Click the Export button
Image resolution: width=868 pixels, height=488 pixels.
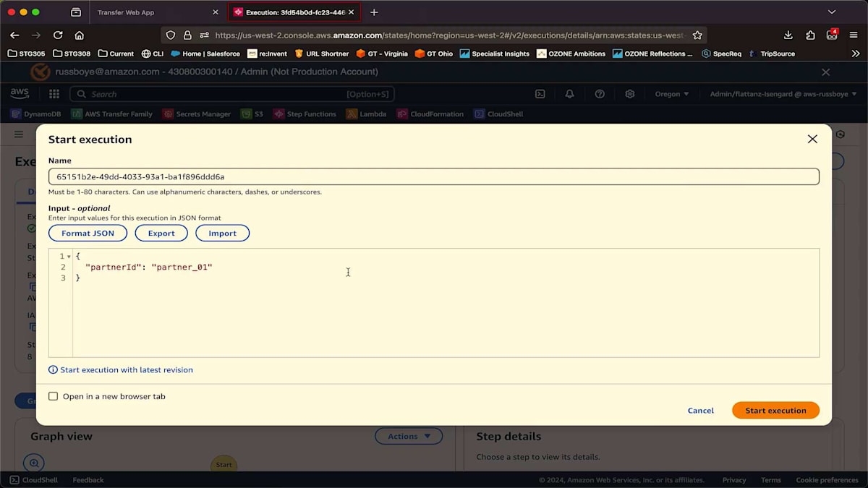161,233
